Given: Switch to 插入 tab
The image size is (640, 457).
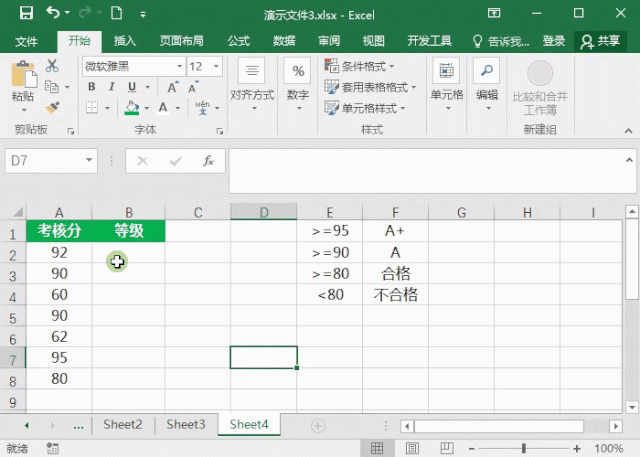Looking at the screenshot, I should point(124,41).
